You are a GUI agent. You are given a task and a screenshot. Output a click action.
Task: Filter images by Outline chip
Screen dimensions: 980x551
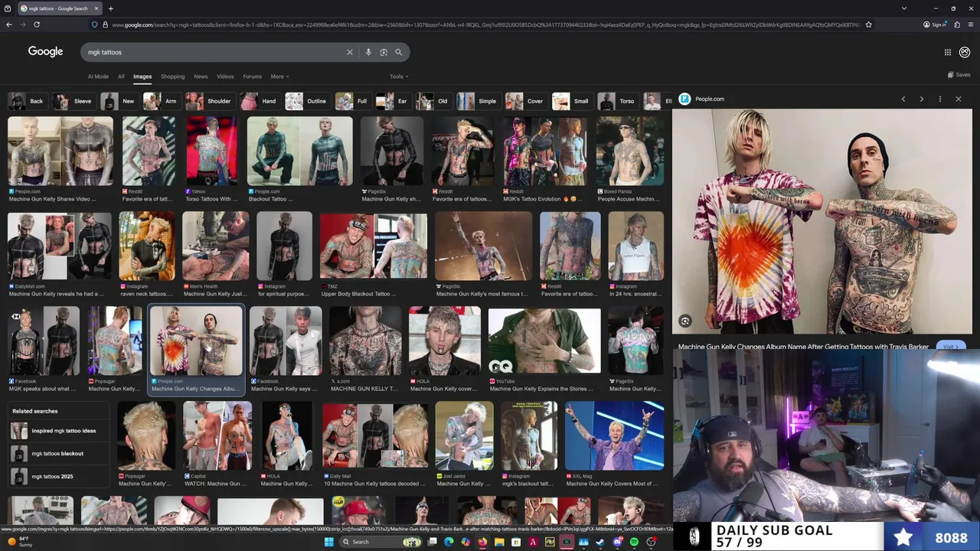tap(307, 101)
